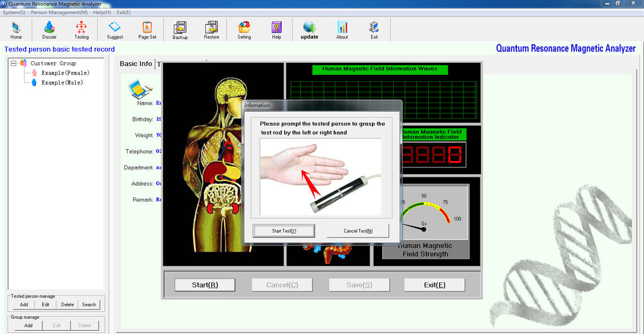Click the Department: label
Image resolution: width=644 pixels, height=334 pixels.
[x=138, y=167]
